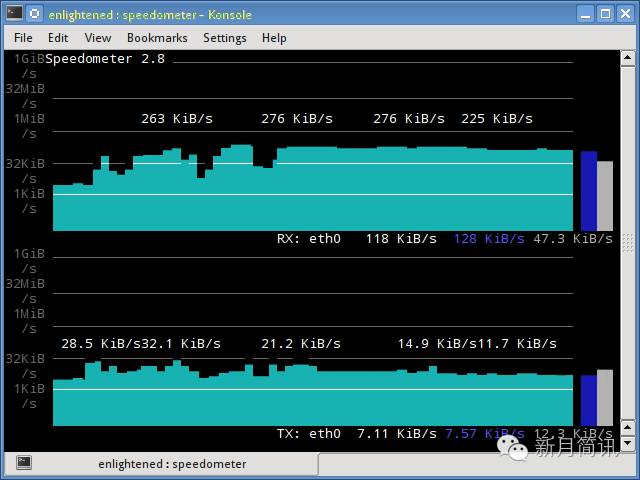The image size is (640, 480).
Task: Click the '7.11 KiB/s' TX current value
Action: [x=397, y=433]
